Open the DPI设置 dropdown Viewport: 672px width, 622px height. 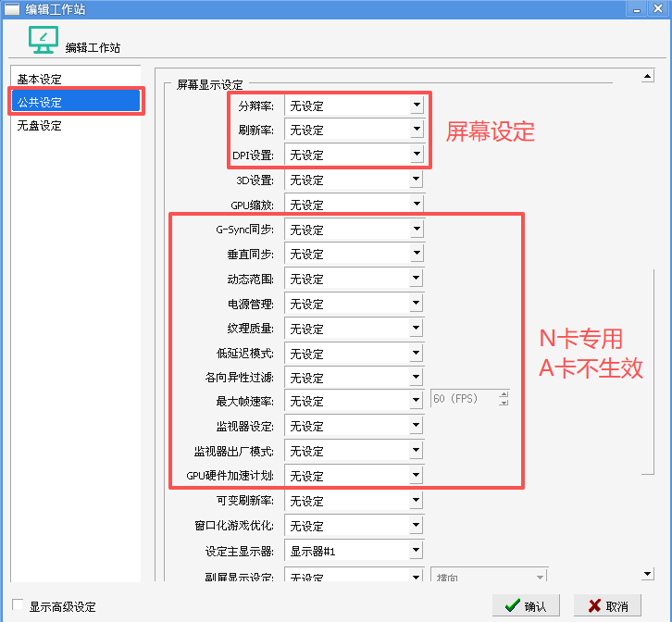354,155
